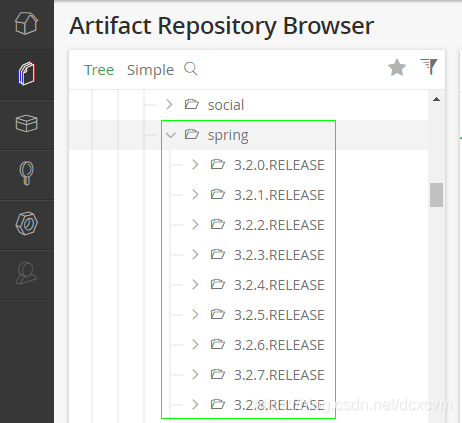Expand the 3.2.0.RELEASE chevron
Image resolution: width=462 pixels, height=423 pixels.
click(195, 165)
